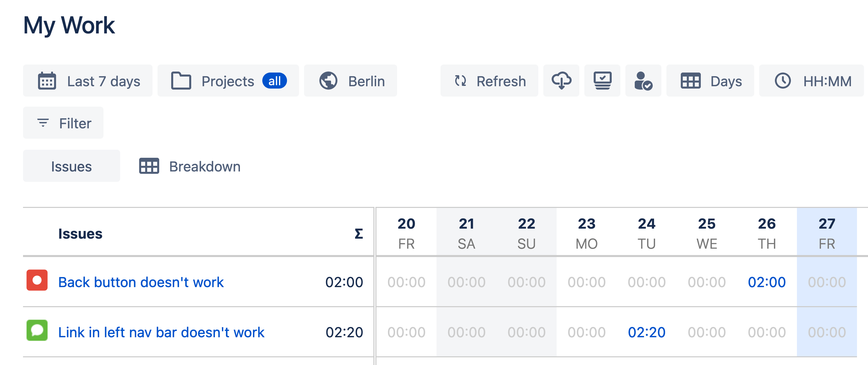
Task: Open the "Back button doesn't work" issue
Action: tap(141, 282)
